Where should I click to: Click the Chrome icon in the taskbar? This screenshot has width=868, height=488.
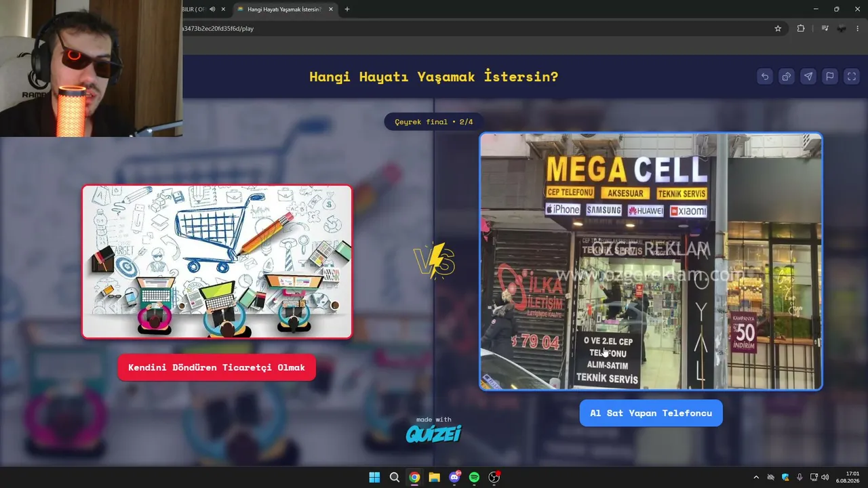click(414, 477)
